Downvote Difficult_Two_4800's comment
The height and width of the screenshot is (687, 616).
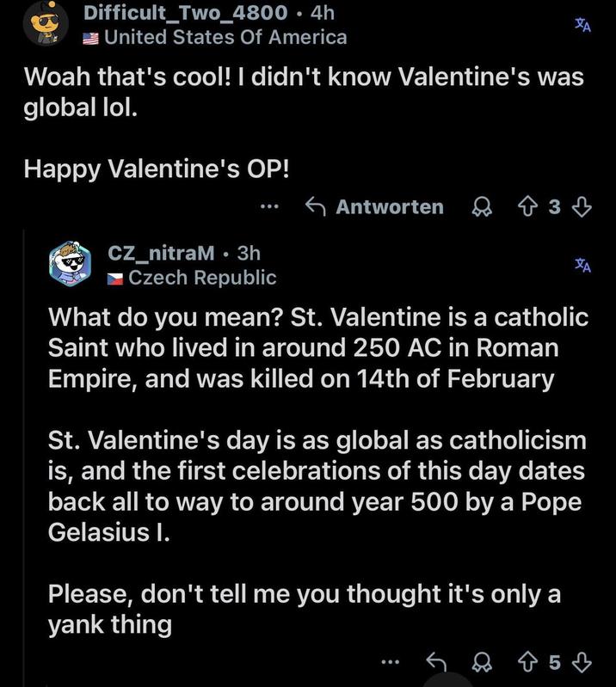coord(582,206)
